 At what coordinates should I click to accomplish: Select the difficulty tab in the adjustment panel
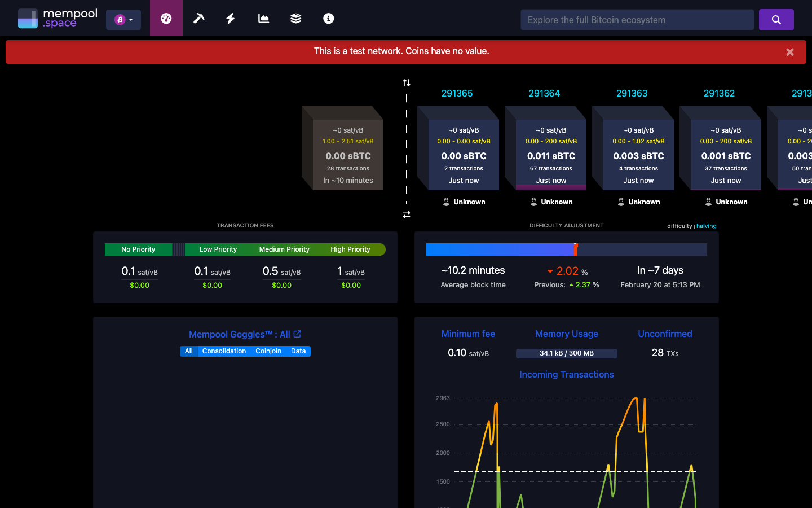coord(679,226)
